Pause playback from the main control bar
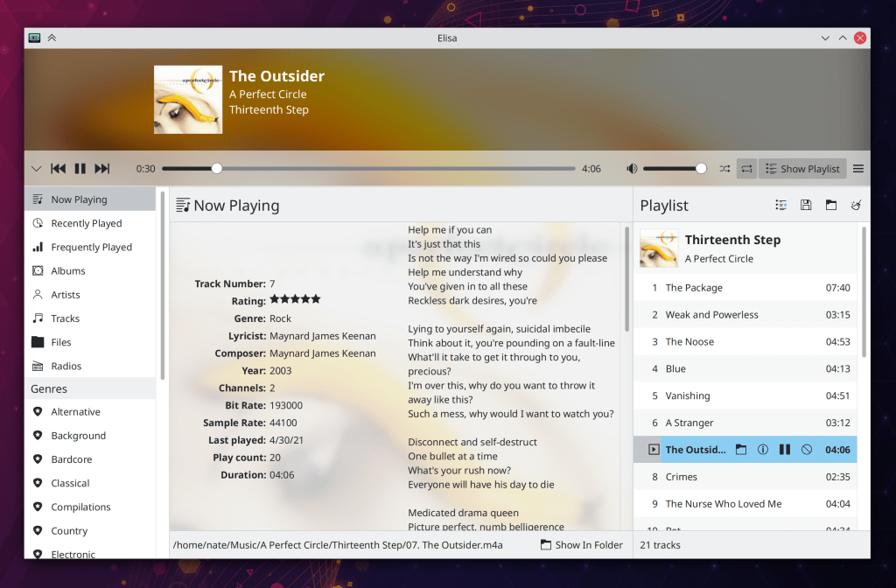This screenshot has width=896, height=588. point(80,169)
